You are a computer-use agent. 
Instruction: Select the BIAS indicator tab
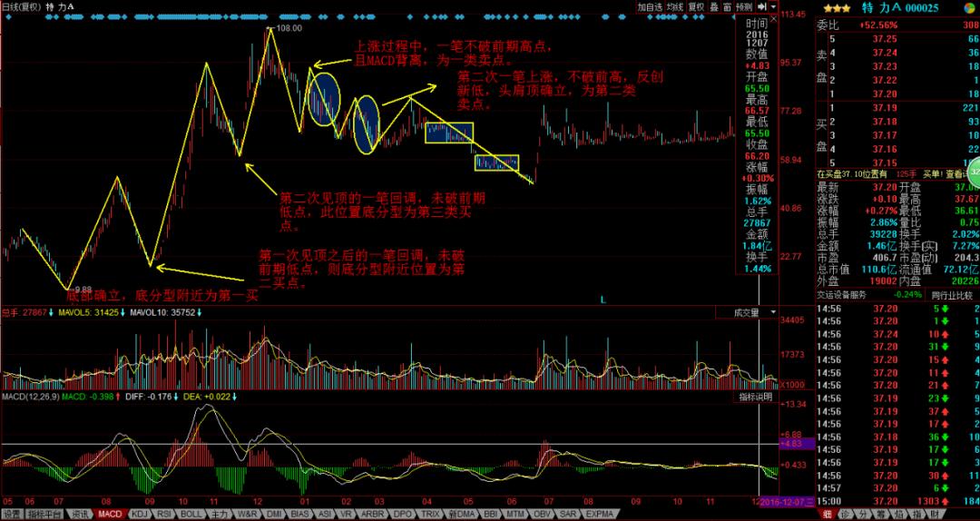point(300,514)
